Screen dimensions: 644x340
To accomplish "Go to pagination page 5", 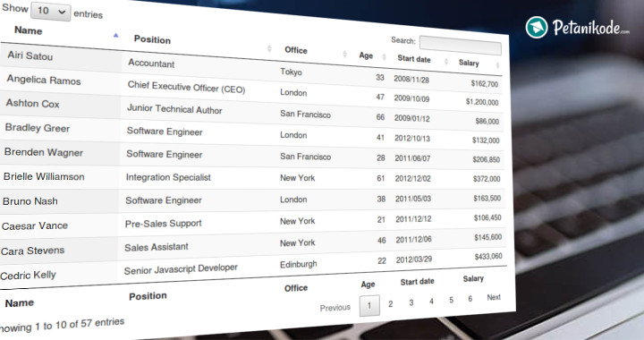I will [451, 300].
